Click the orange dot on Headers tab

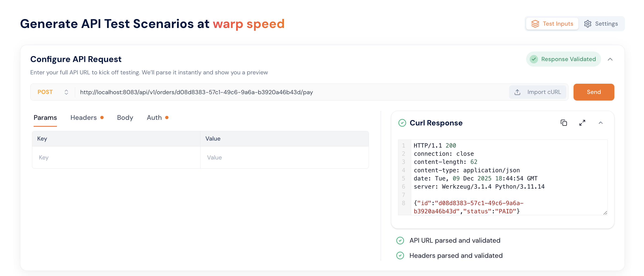pyautogui.click(x=102, y=117)
